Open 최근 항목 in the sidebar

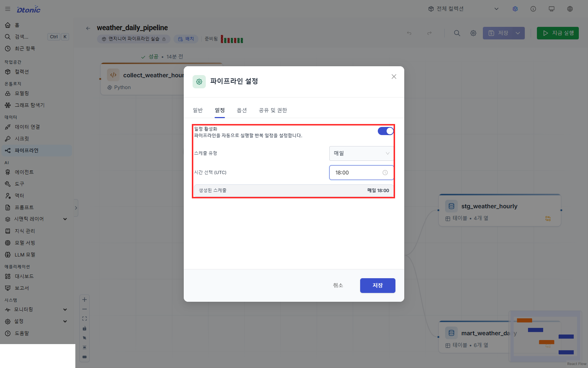pos(37,49)
